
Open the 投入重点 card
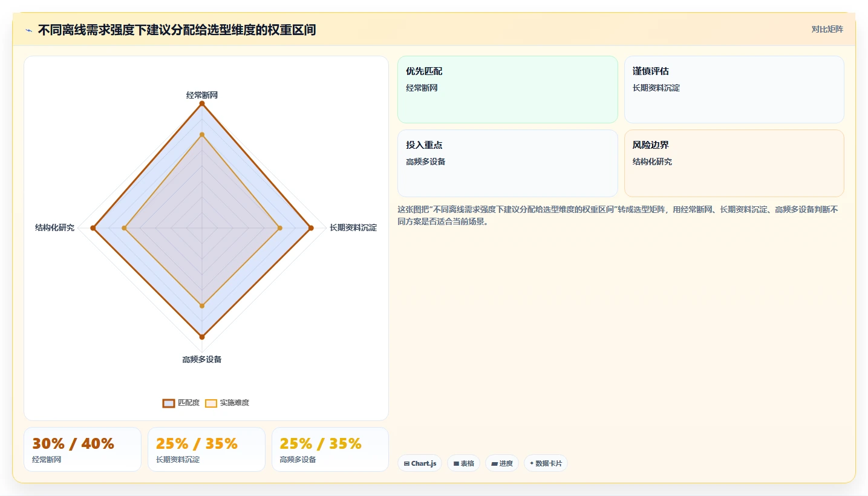coord(507,163)
